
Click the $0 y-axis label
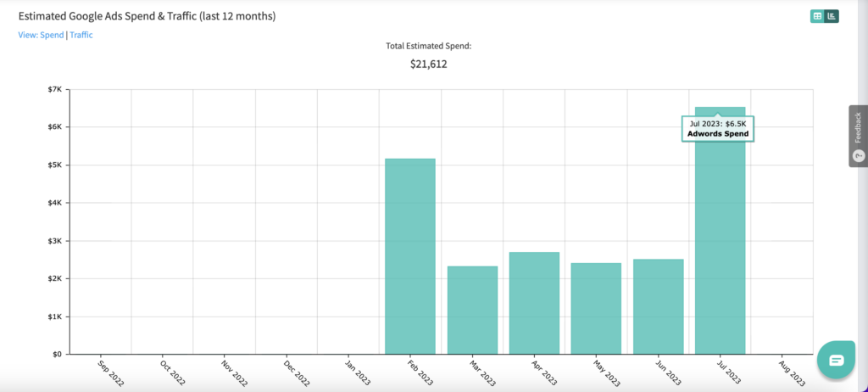[x=57, y=355]
